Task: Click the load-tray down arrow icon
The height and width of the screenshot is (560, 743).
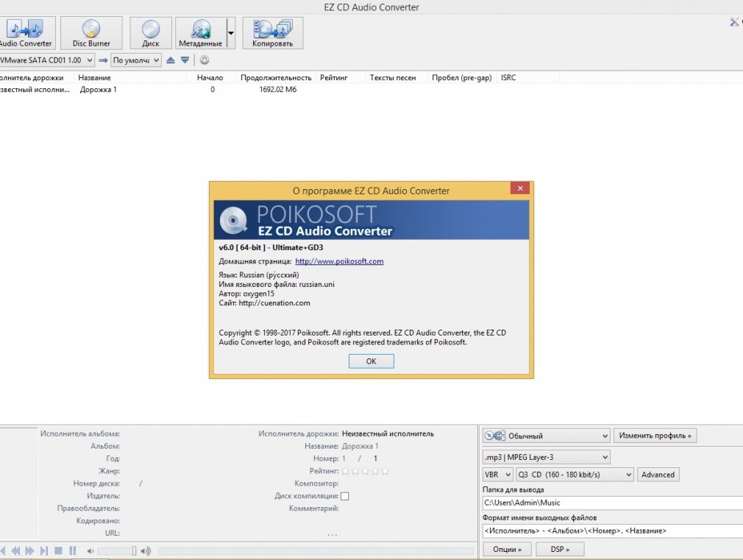Action: click(185, 60)
